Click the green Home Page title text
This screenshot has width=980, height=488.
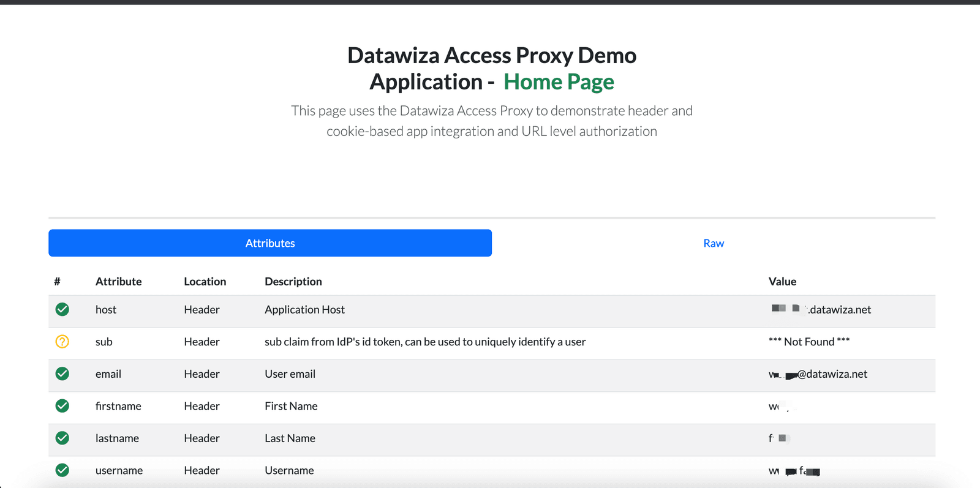[x=559, y=81]
